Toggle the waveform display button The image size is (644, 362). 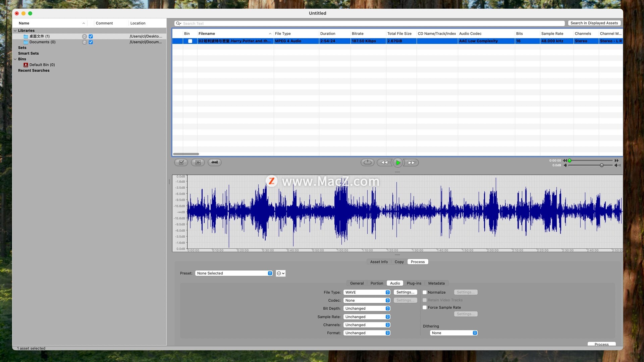click(x=215, y=163)
